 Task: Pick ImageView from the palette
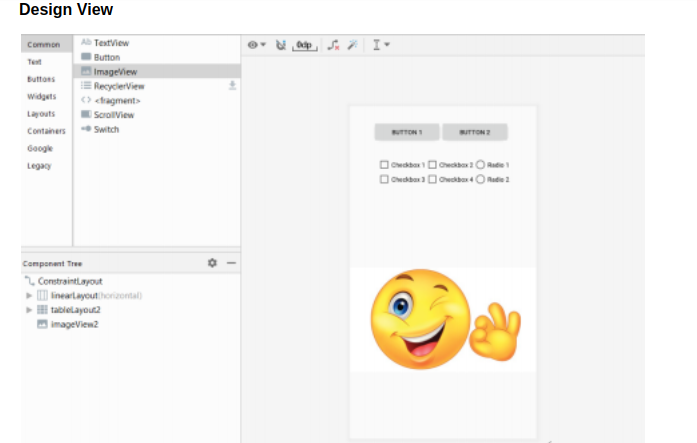(156, 72)
